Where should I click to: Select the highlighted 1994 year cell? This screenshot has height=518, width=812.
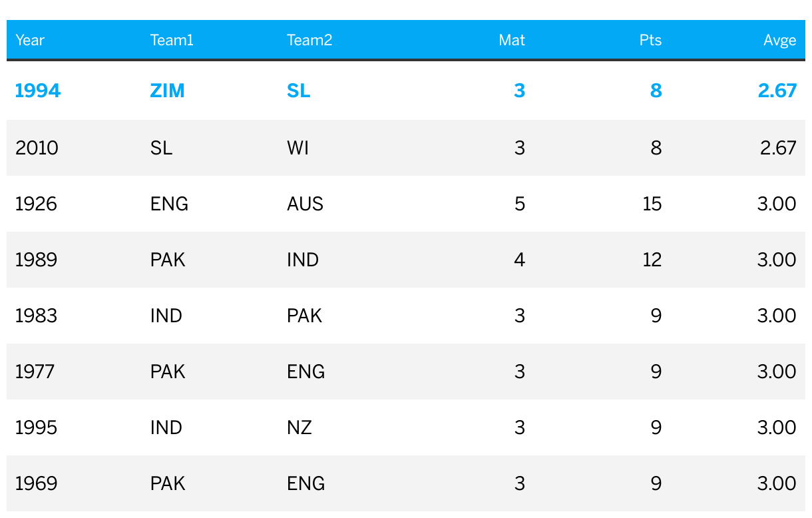point(38,91)
